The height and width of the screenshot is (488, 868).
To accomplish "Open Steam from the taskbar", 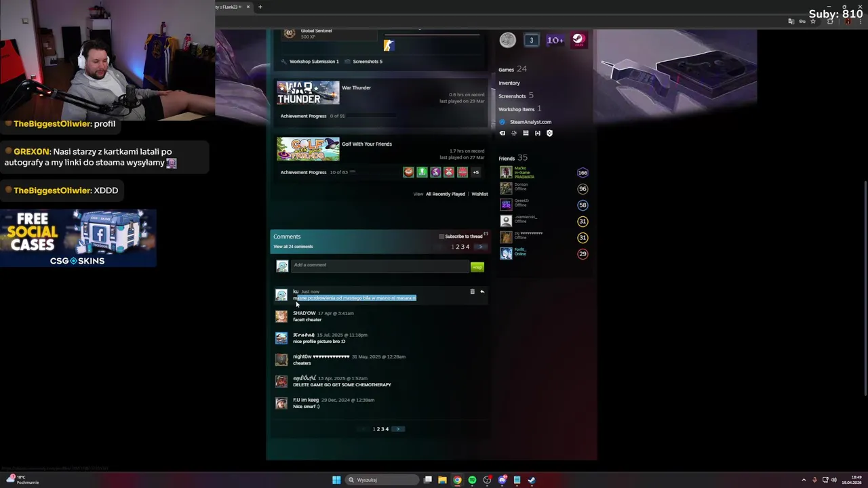I will (x=532, y=480).
